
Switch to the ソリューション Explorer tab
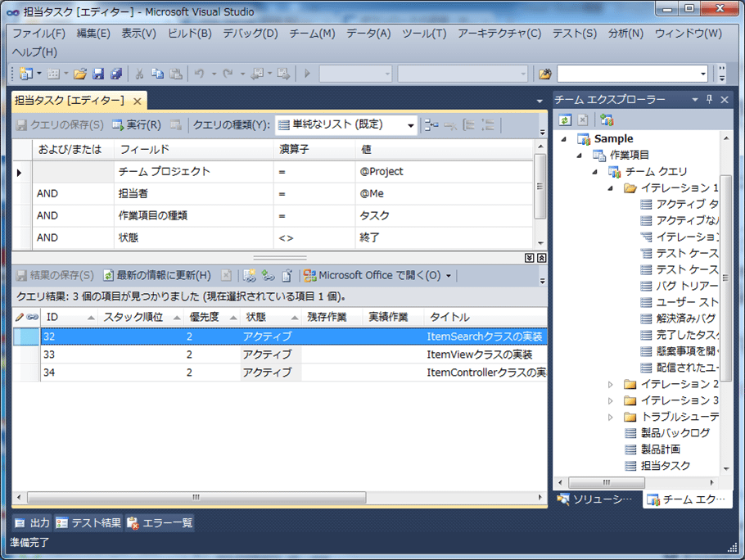click(x=596, y=499)
